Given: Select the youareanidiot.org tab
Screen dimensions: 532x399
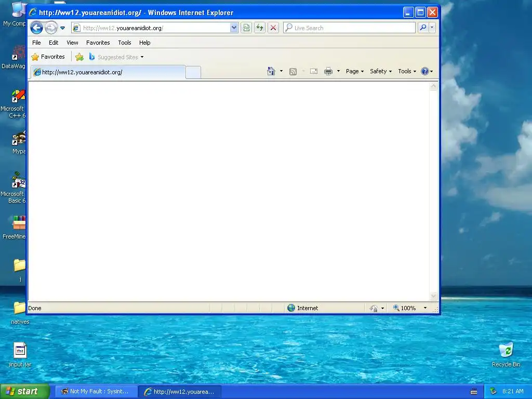Looking at the screenshot, I should [108, 72].
